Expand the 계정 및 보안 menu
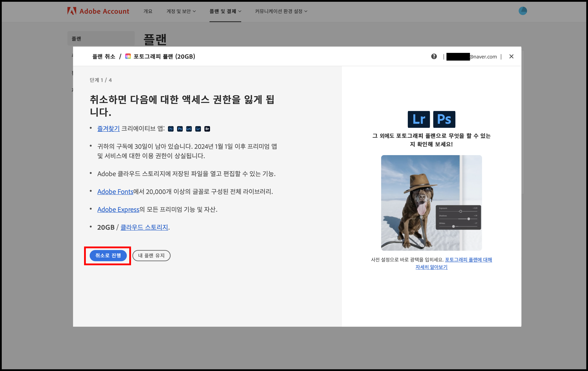The height and width of the screenshot is (371, 588). 181,11
